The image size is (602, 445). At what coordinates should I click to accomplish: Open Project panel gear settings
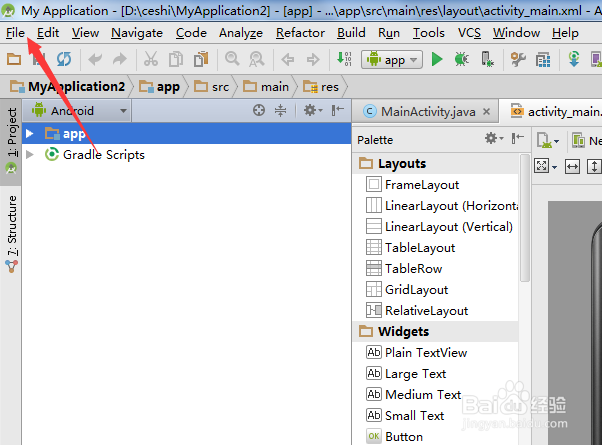pyautogui.click(x=313, y=111)
